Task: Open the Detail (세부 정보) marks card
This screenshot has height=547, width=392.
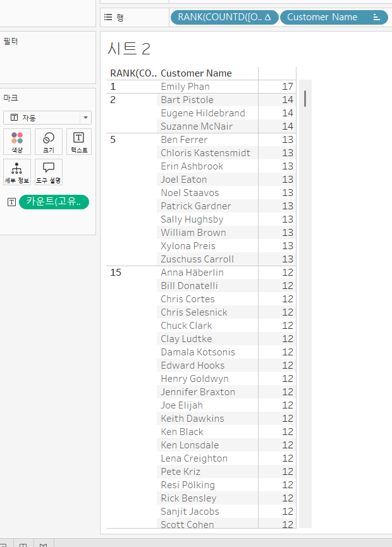Action: tap(17, 171)
